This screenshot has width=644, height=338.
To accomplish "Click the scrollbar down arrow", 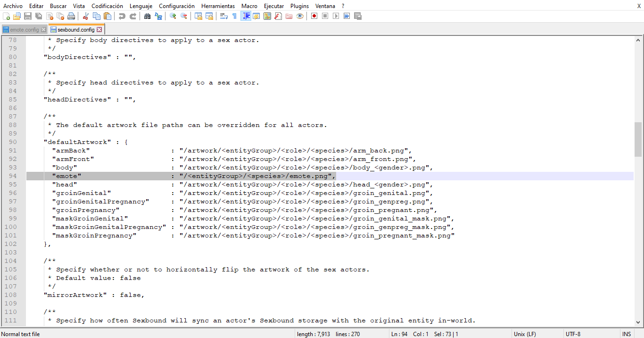I will point(638,322).
